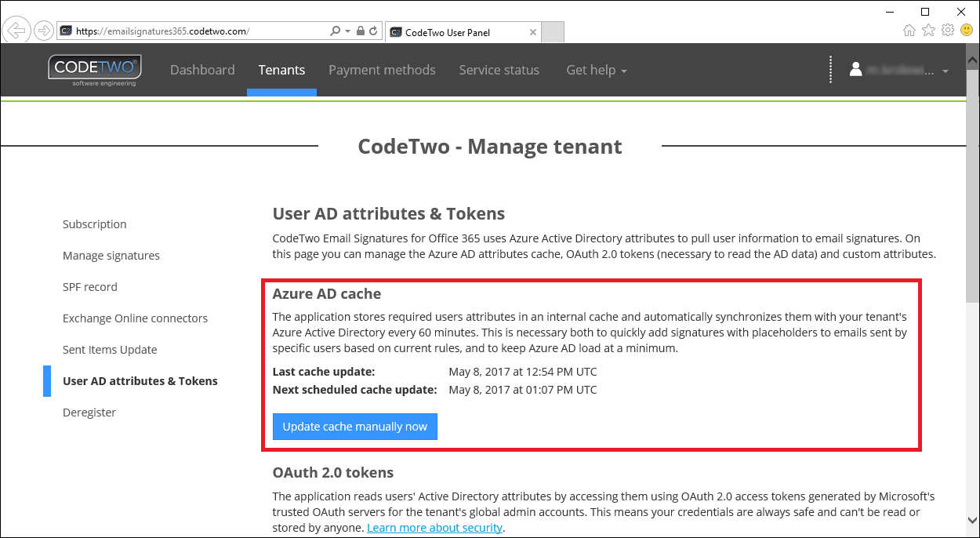This screenshot has height=538, width=980.
Task: Select Sent Items Update in sidebar
Action: 110,350
